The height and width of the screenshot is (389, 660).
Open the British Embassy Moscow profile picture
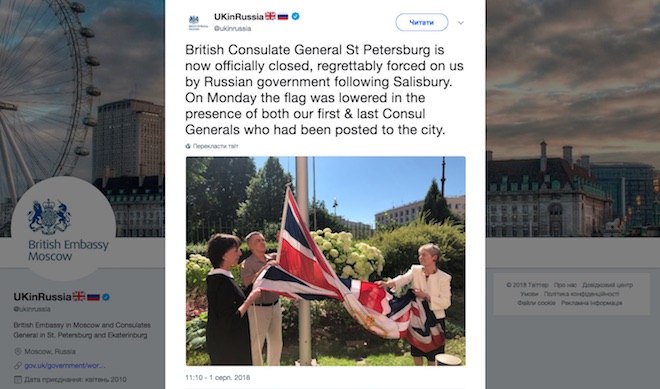click(63, 229)
